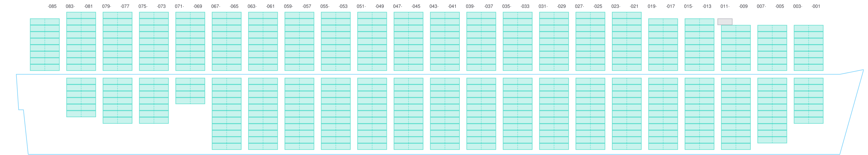Select the hold block of bays 003-001
Viewport: 868px width, 155px height.
tap(808, 100)
